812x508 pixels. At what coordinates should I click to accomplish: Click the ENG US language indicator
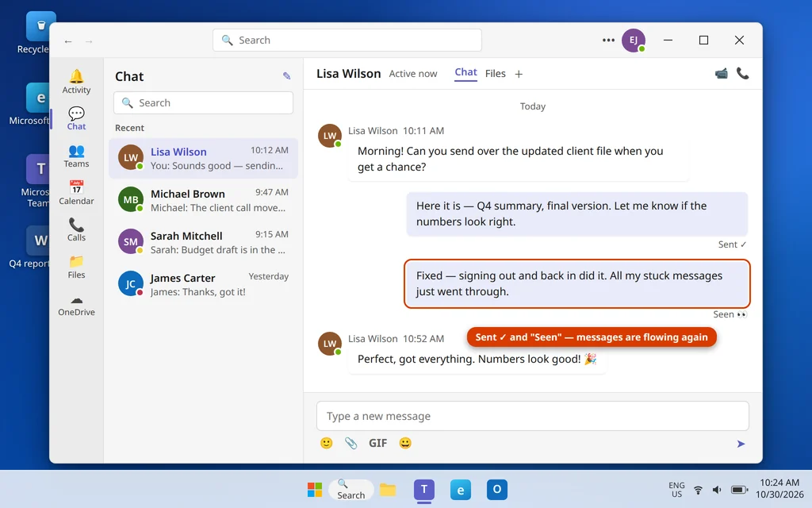[676, 489]
